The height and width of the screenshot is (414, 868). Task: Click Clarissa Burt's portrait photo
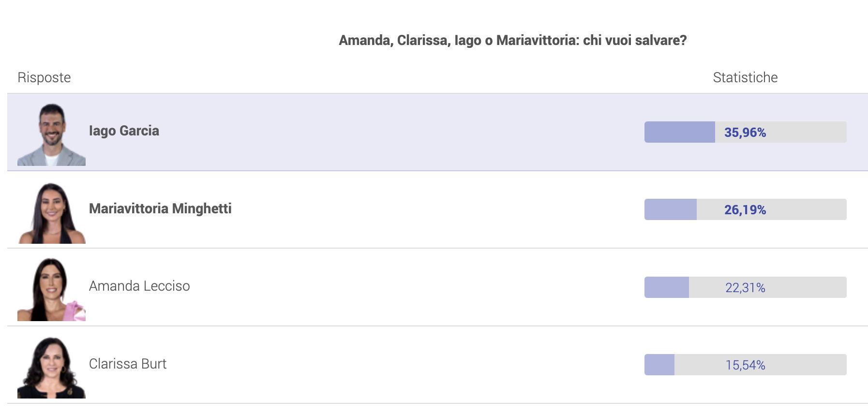tap(51, 367)
